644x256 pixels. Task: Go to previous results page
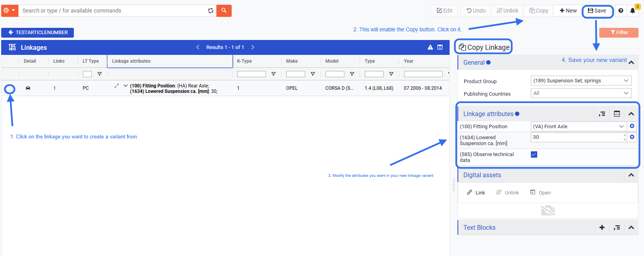[x=198, y=47]
